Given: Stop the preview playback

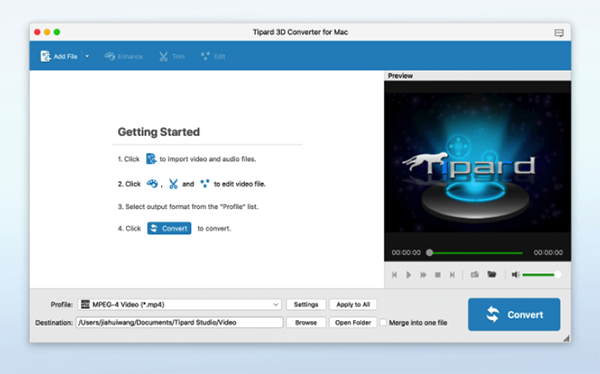Looking at the screenshot, I should pos(438,274).
